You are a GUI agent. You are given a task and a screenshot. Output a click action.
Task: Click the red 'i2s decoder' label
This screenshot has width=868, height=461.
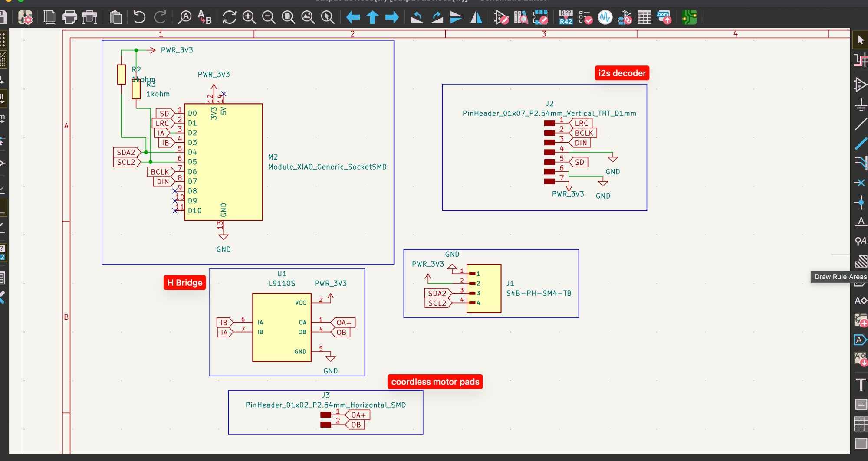622,73
